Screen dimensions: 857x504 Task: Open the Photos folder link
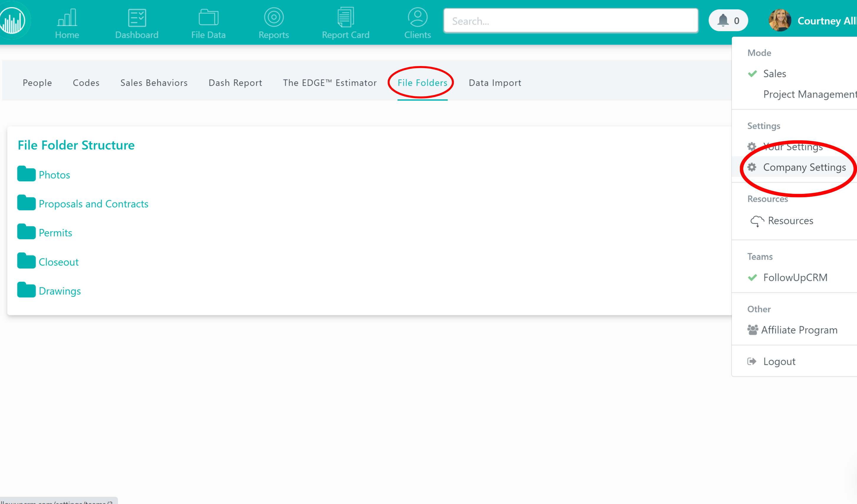tap(55, 175)
